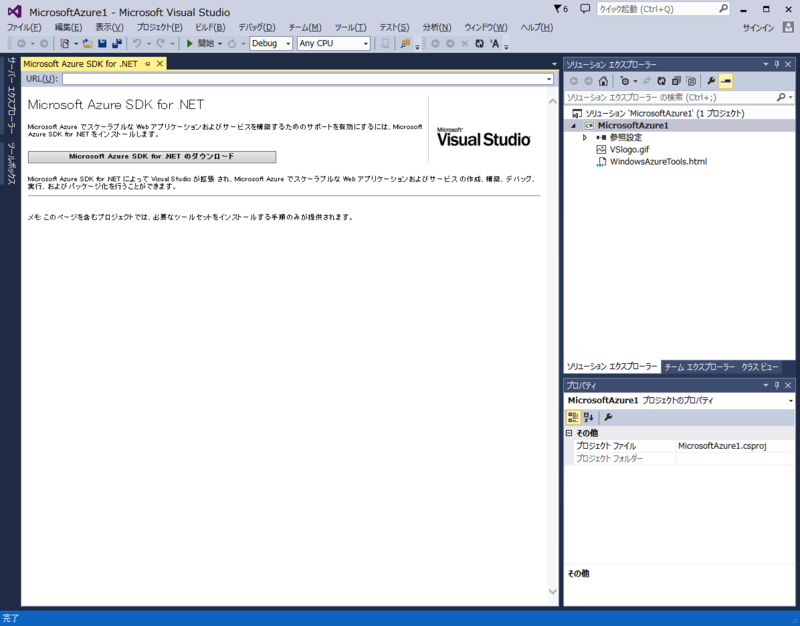Viewport: 800px width, 626px height.
Task: Open the Any CPU platform dropdown
Action: click(x=366, y=43)
